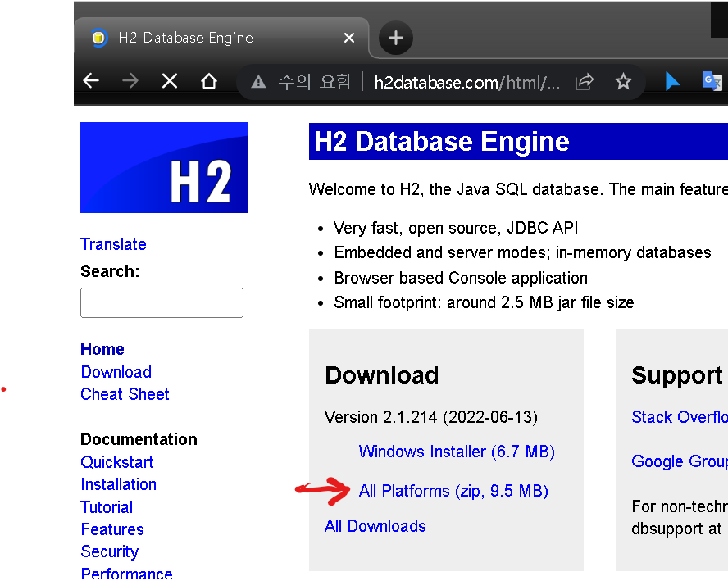Click the h2database.com address bar URL
Screen dimensions: 728x581
(466, 83)
